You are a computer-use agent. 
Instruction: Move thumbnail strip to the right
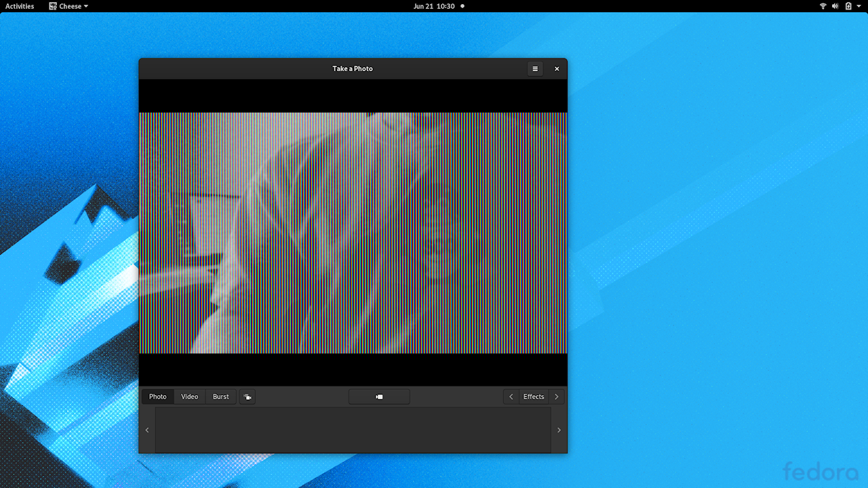pyautogui.click(x=559, y=430)
